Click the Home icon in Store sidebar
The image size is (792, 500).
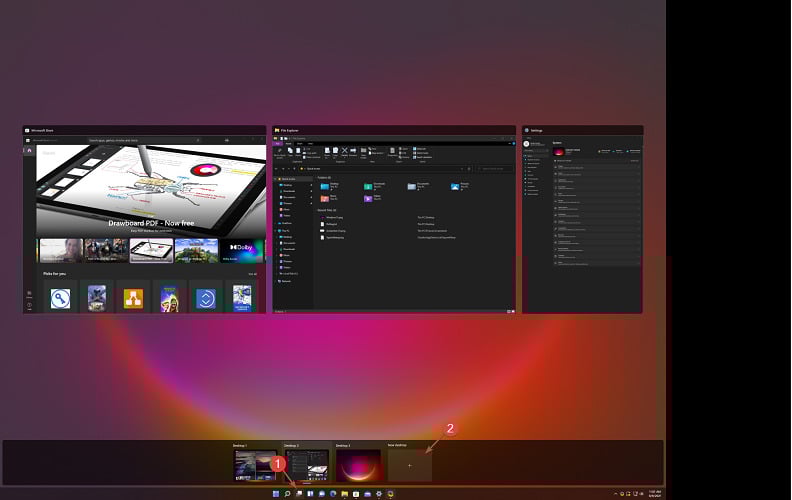[x=29, y=151]
